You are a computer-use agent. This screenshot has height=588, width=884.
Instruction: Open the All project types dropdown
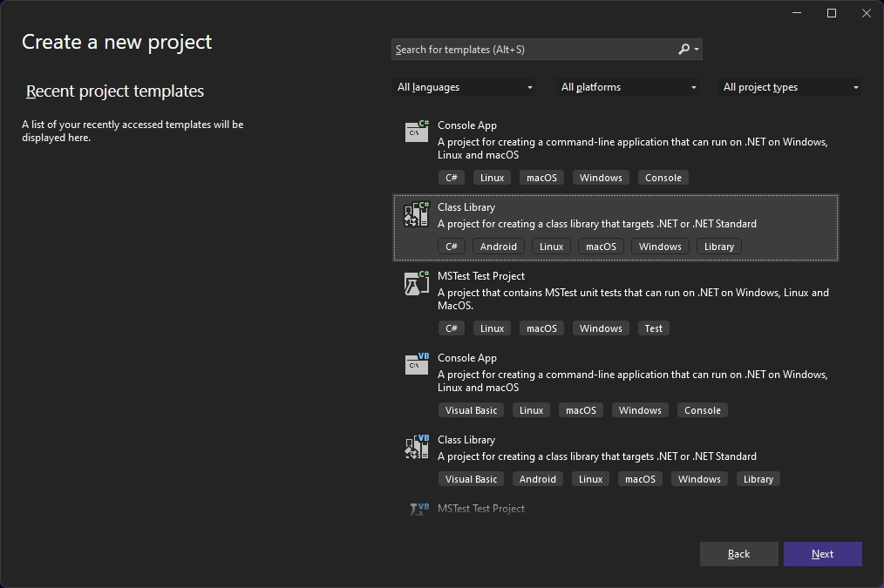click(x=791, y=87)
